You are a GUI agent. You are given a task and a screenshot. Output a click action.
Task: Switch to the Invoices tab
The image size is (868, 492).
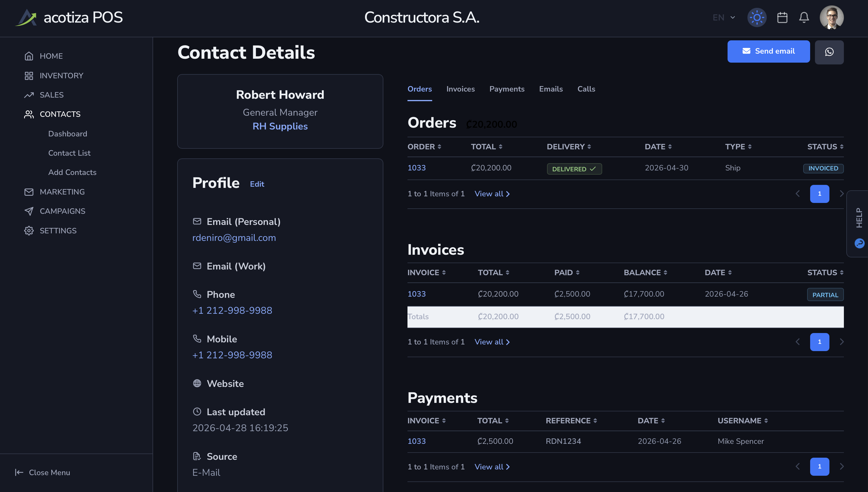point(461,89)
